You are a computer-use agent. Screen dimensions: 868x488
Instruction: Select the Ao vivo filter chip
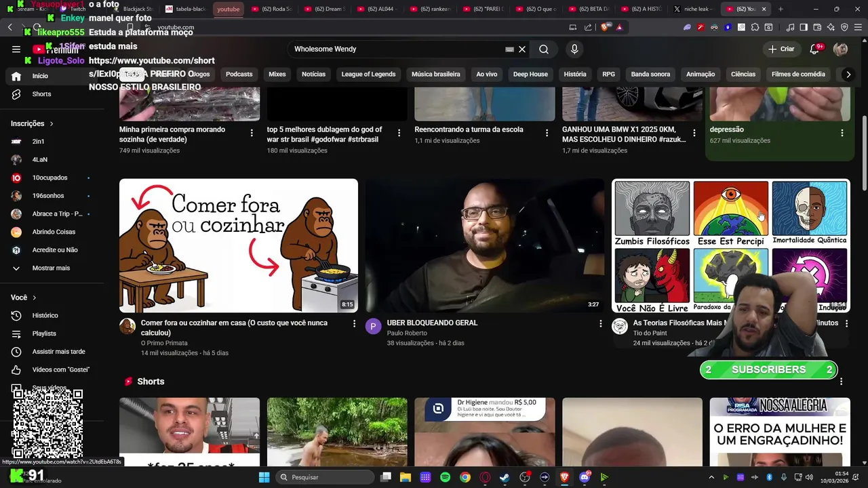click(486, 75)
